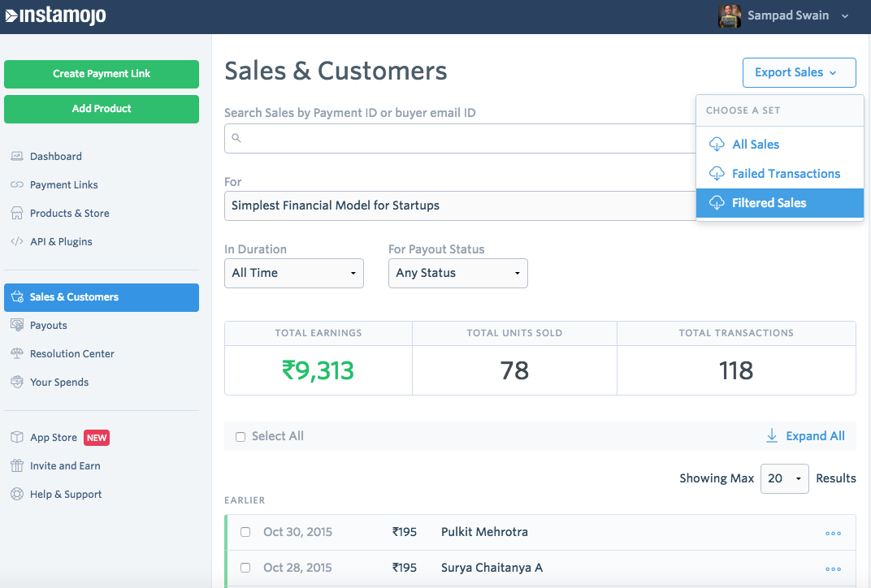Tick the Select All checkbox
Viewport: 871px width, 588px height.
pos(240,436)
